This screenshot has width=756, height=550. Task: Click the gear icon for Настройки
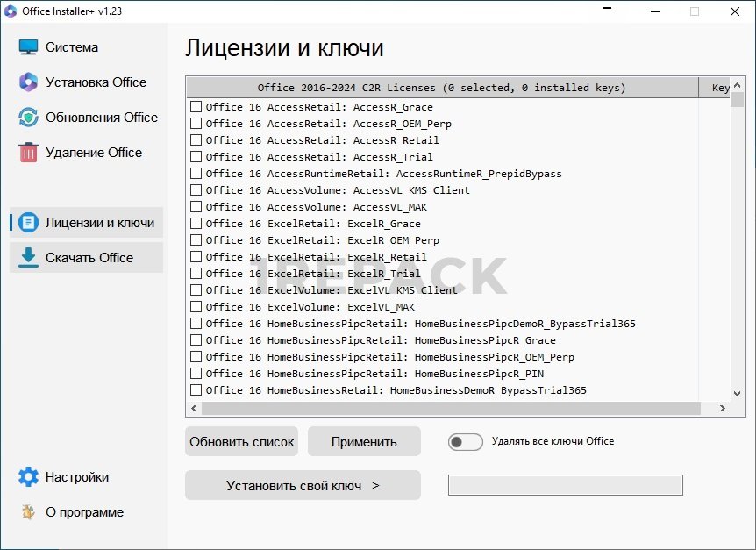coord(29,477)
